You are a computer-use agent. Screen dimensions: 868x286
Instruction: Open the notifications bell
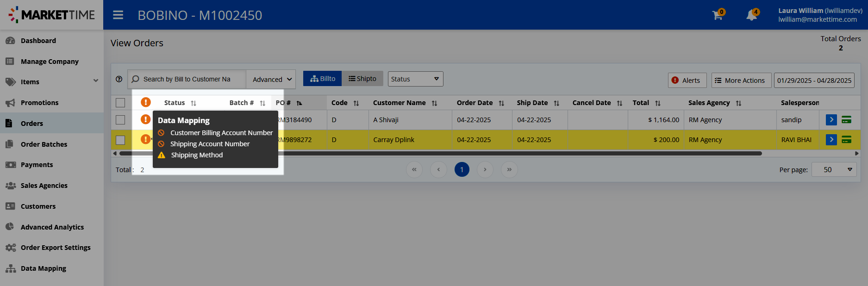tap(752, 15)
